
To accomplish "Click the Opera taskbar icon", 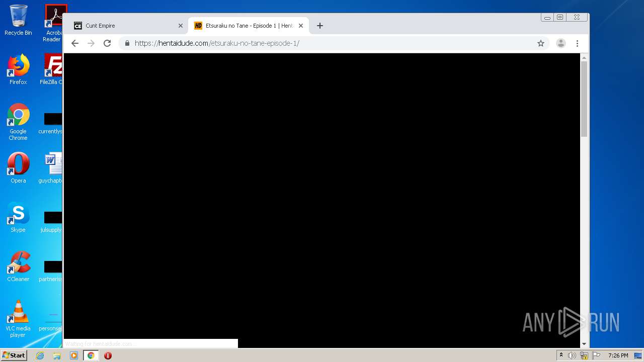I will 108,355.
